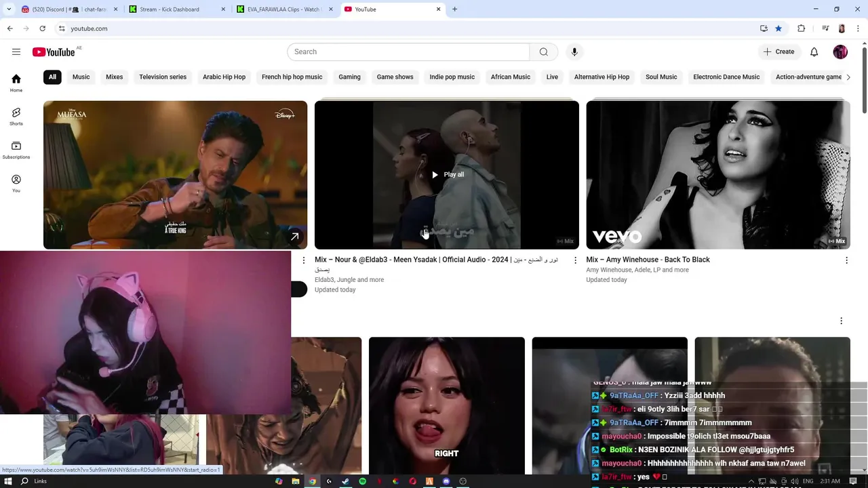This screenshot has width=868, height=488.
Task: Select the Music filter chip
Action: point(81,77)
